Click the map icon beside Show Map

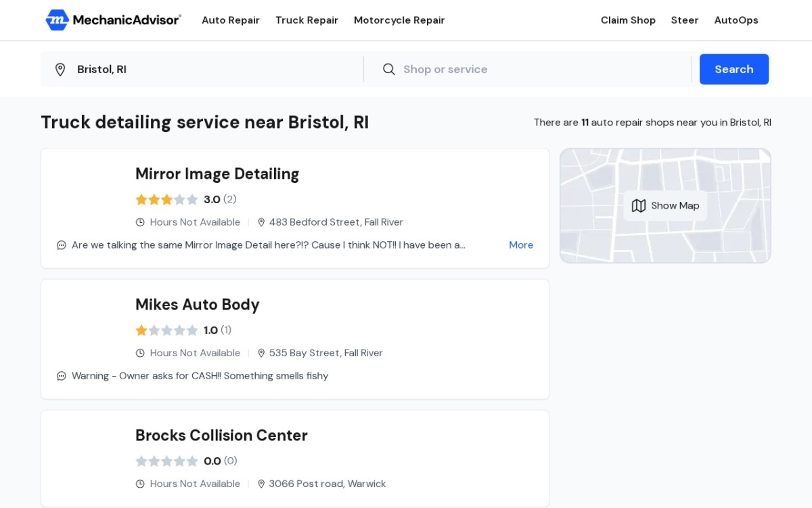click(x=639, y=205)
